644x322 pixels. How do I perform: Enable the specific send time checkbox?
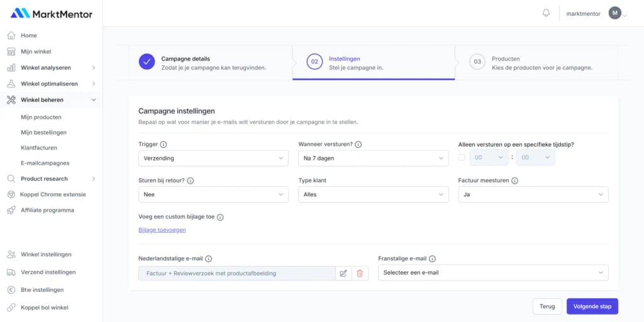click(462, 158)
